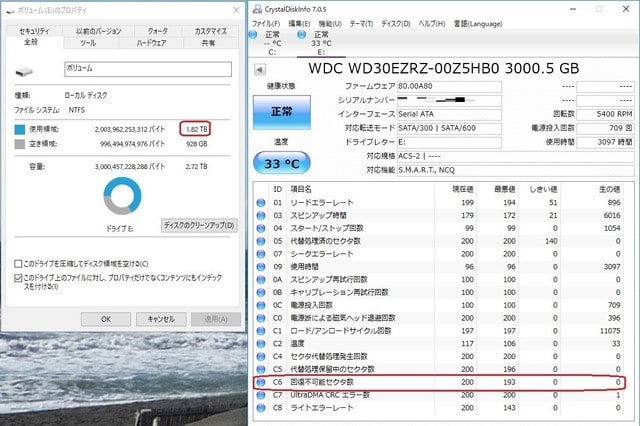Click status circle of C2 温度 row
Image resolution: width=640 pixels, height=426 pixels.
coord(261,344)
